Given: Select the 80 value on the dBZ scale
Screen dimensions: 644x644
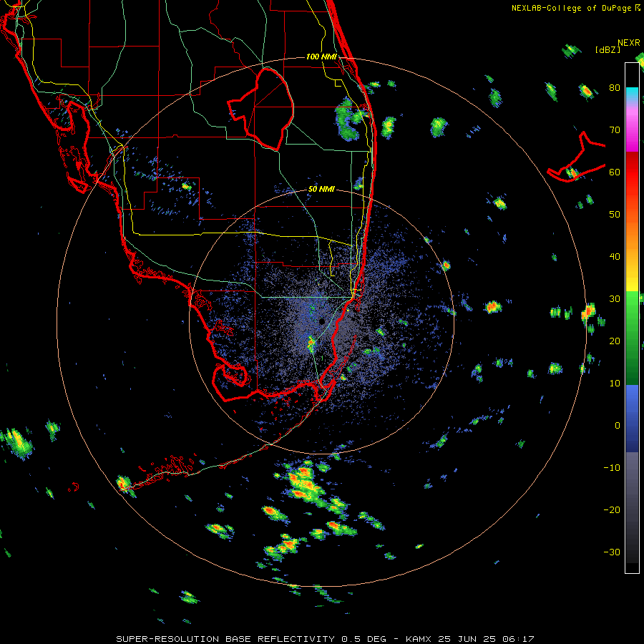Looking at the screenshot, I should coord(615,88).
